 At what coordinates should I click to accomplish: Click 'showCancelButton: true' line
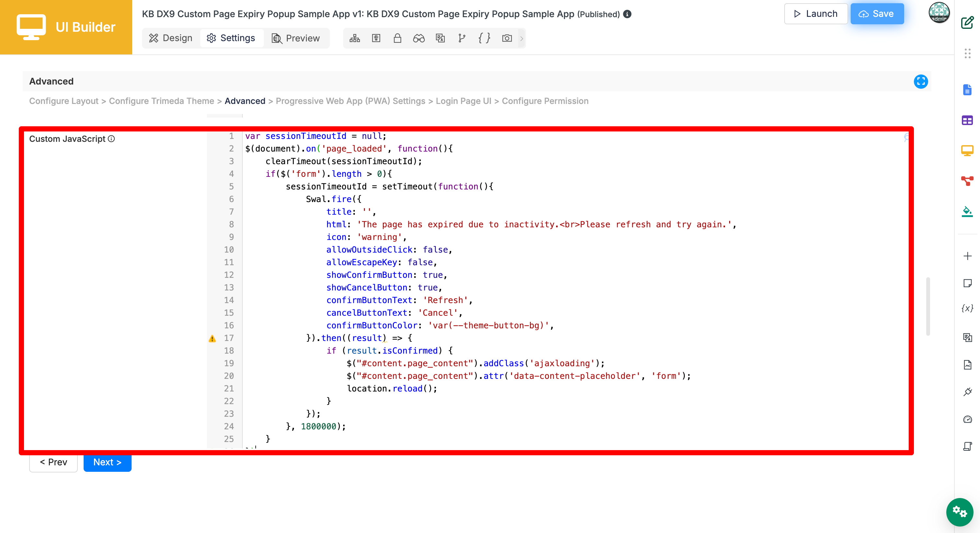click(x=384, y=288)
